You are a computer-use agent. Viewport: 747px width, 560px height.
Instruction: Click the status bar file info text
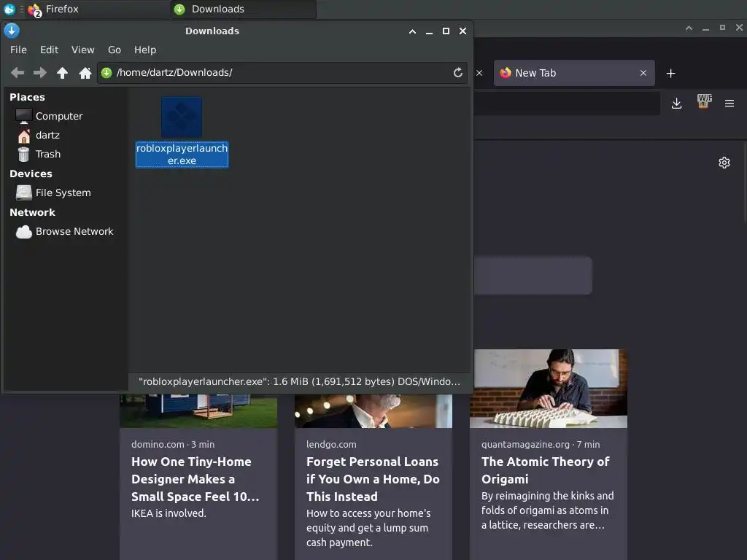299,381
